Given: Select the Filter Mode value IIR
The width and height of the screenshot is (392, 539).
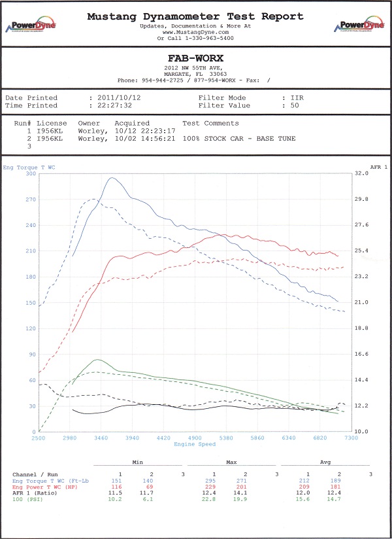Looking at the screenshot, I should click(297, 98).
